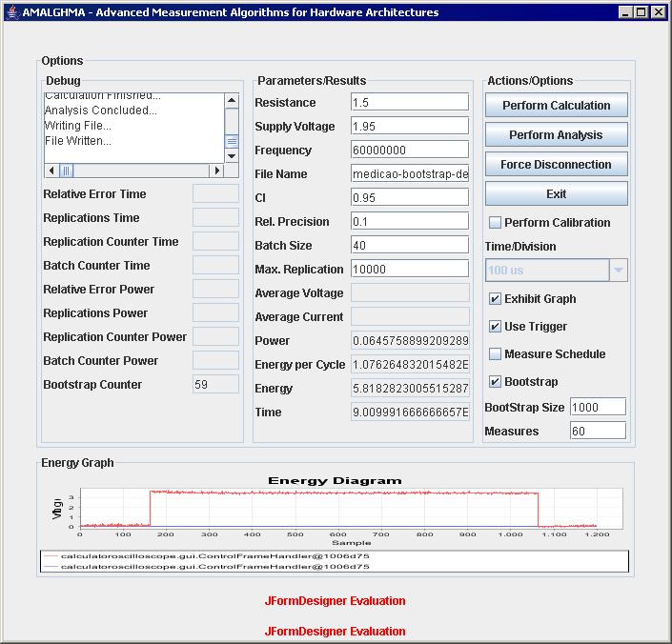Open the Time/Division dropdown arrow

click(619, 270)
